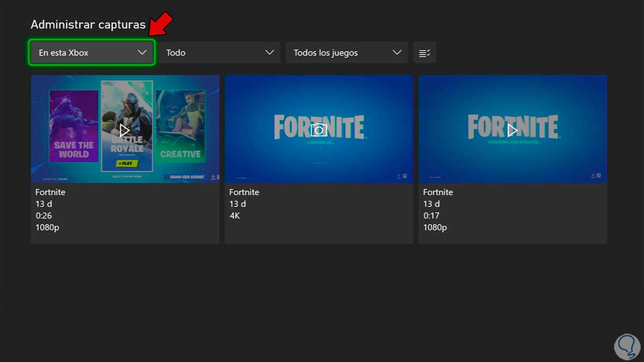Image resolution: width=644 pixels, height=362 pixels.
Task: Open the Fortnite 4K screenshot thumbnail
Action: click(x=319, y=129)
